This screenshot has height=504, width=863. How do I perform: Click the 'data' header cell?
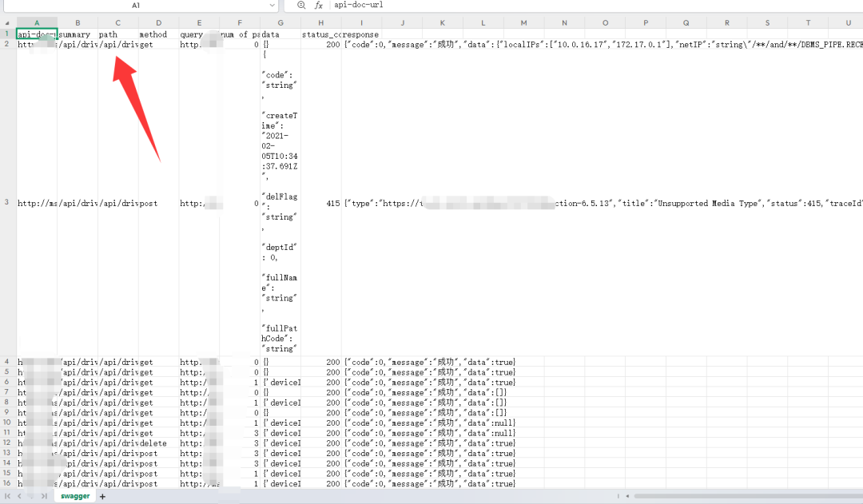point(280,34)
